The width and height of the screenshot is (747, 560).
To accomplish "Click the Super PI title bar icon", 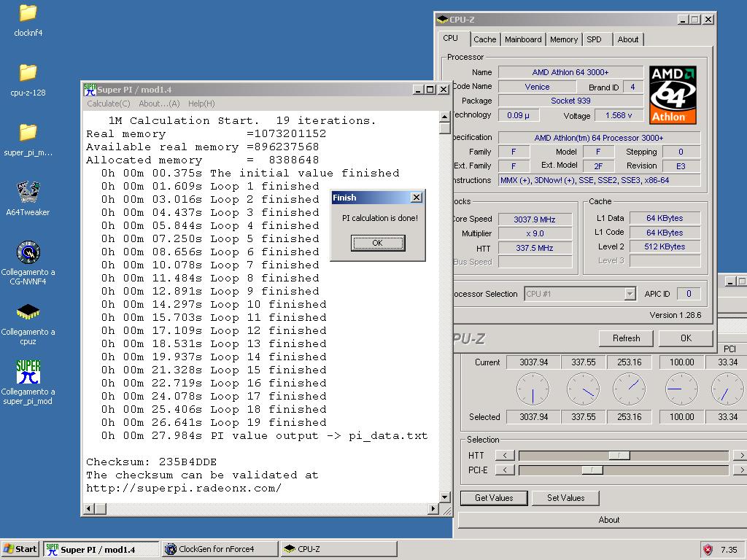I will pos(90,90).
